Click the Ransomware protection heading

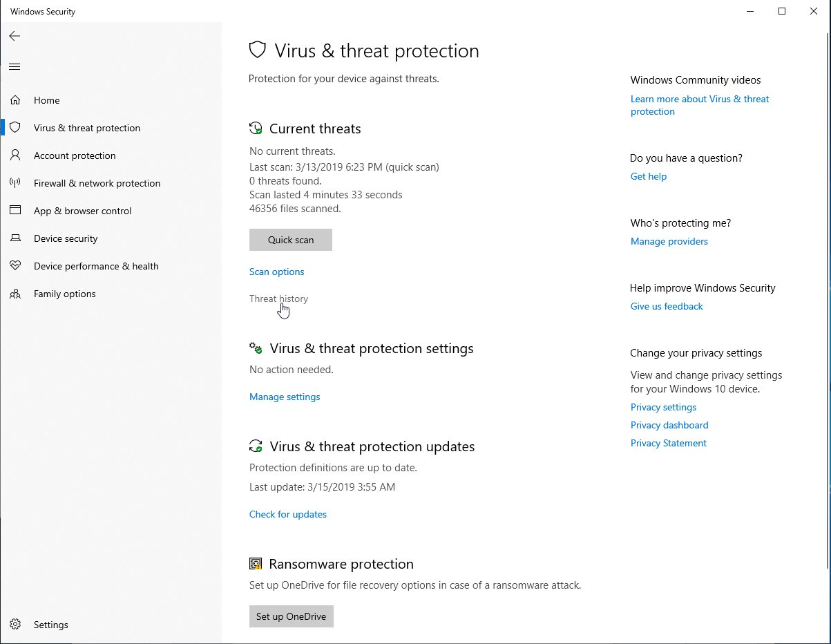pyautogui.click(x=341, y=564)
